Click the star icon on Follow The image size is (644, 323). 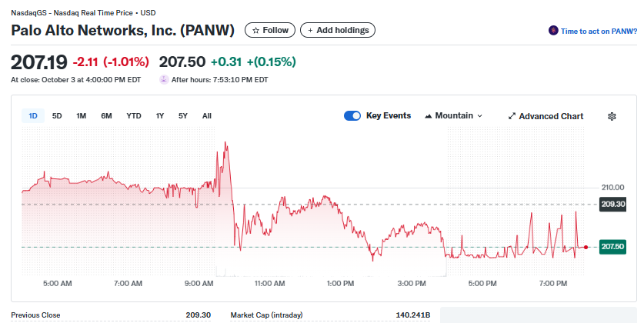[x=256, y=30]
